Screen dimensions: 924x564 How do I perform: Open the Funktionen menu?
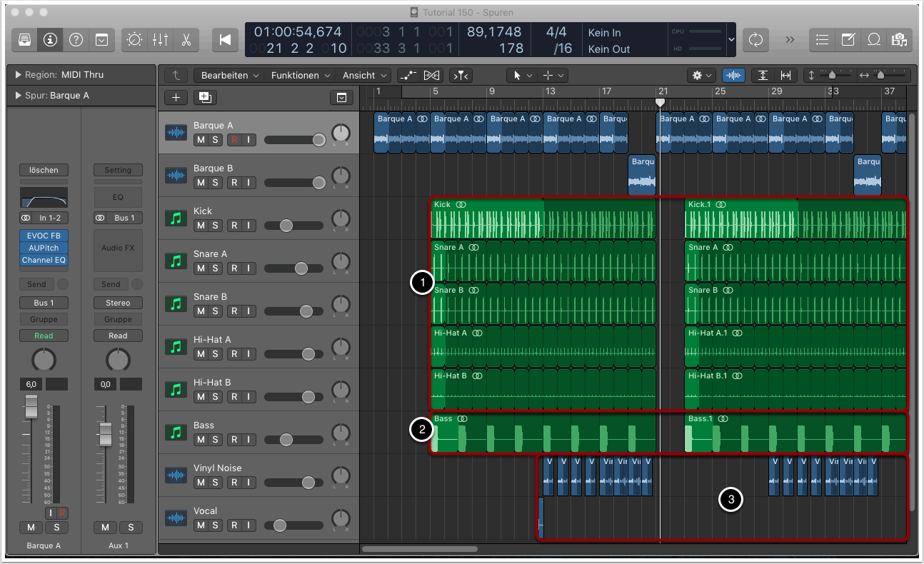[299, 75]
